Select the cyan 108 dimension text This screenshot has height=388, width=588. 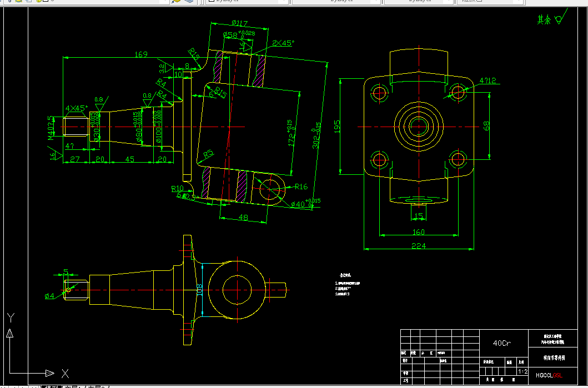[199, 290]
